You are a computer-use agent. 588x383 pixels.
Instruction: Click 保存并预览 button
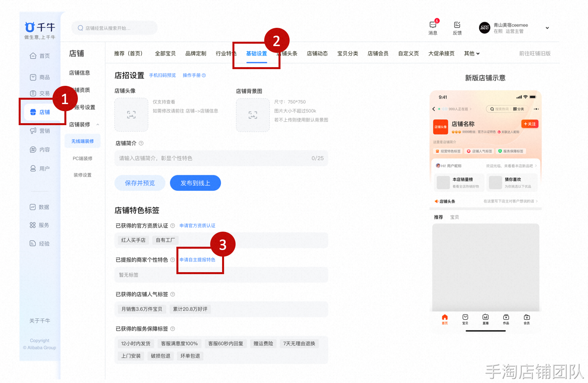point(140,183)
